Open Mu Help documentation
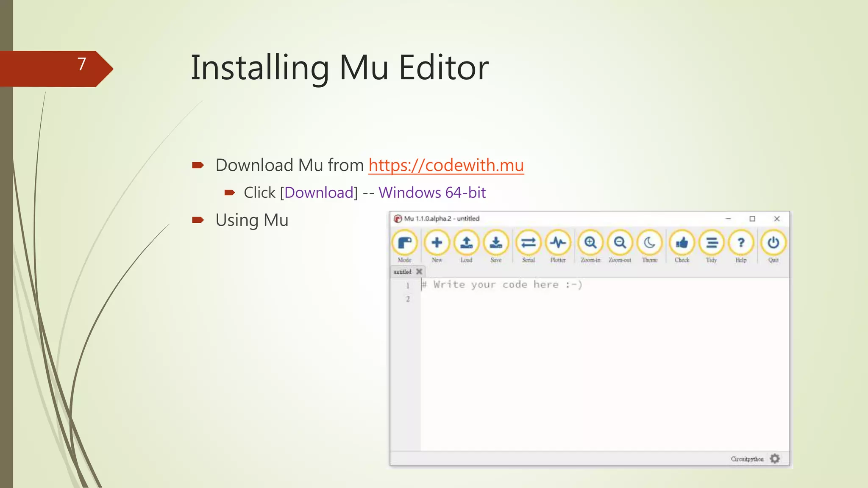 click(x=741, y=247)
